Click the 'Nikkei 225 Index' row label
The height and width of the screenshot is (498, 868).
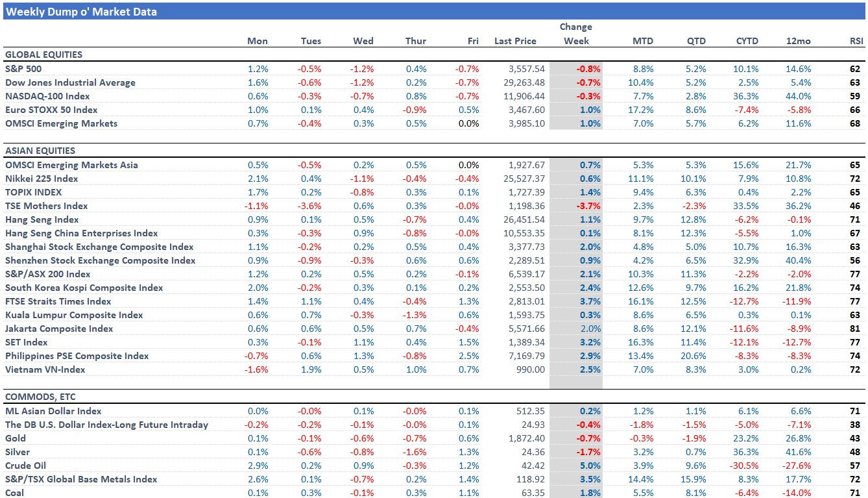pos(42,179)
